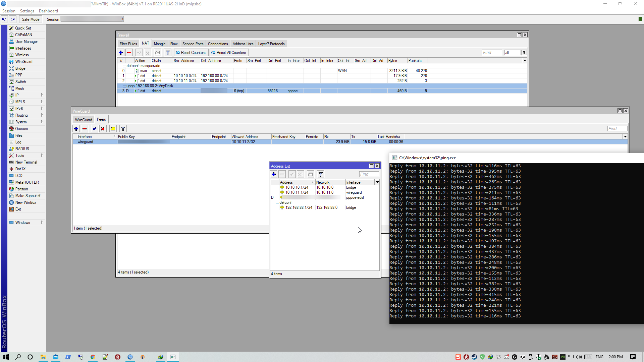Add a new WireGuard peer
The width and height of the screenshot is (644, 362).
point(76,129)
